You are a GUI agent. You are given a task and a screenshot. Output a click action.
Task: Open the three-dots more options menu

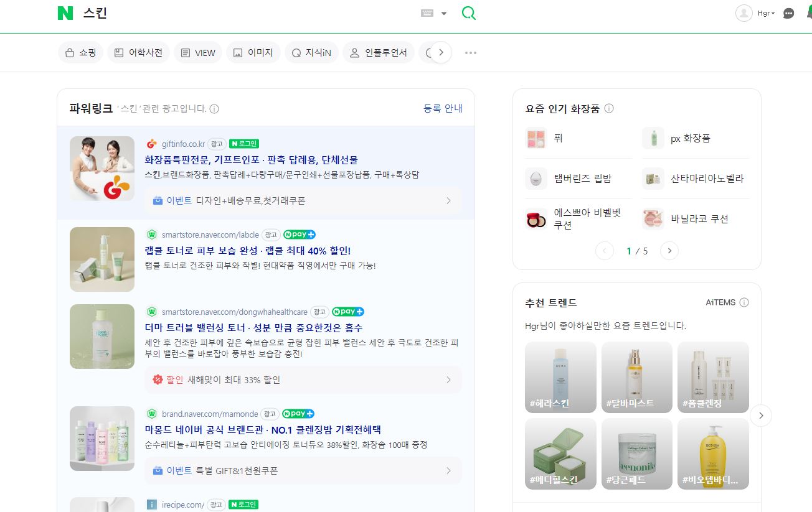pos(471,53)
